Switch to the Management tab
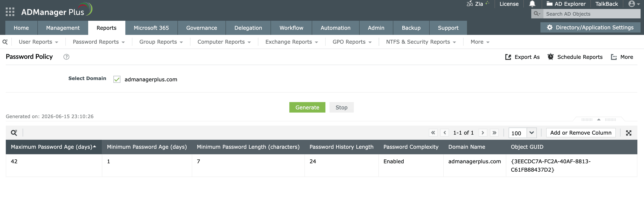644x205 pixels. pos(63,28)
